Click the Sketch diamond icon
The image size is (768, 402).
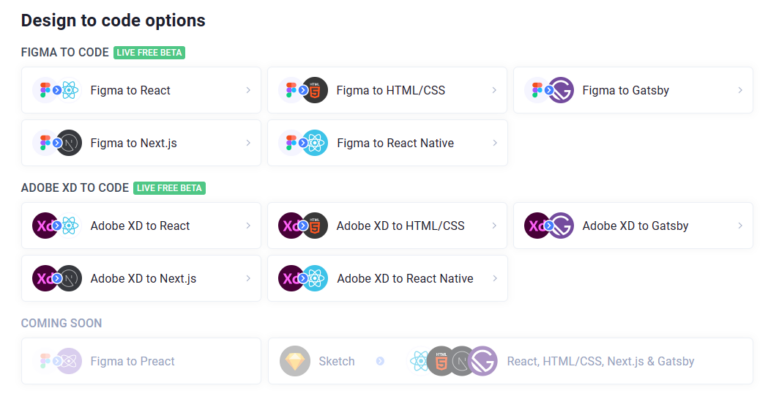point(295,361)
